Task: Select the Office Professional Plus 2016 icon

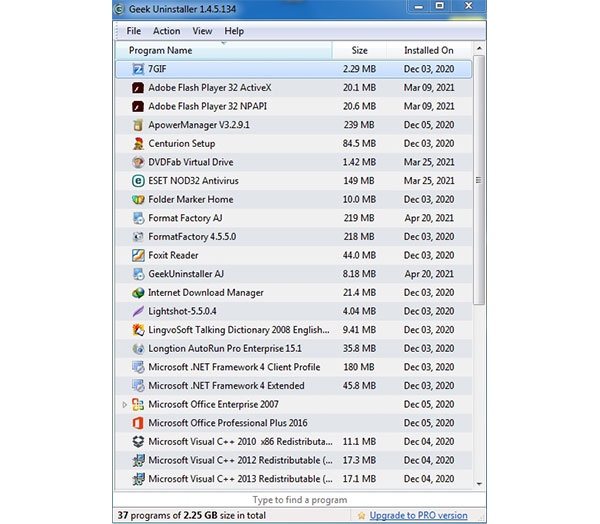Action: pos(138,423)
